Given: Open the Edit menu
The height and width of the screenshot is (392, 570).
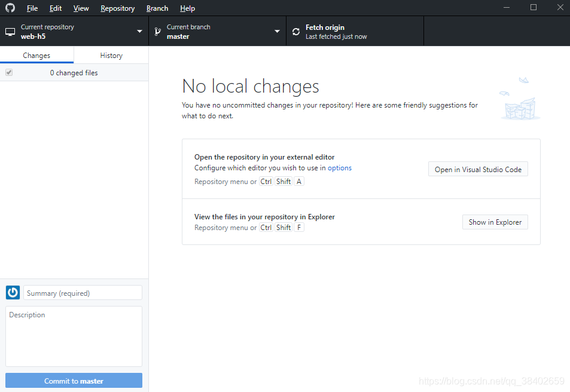Looking at the screenshot, I should 55,8.
